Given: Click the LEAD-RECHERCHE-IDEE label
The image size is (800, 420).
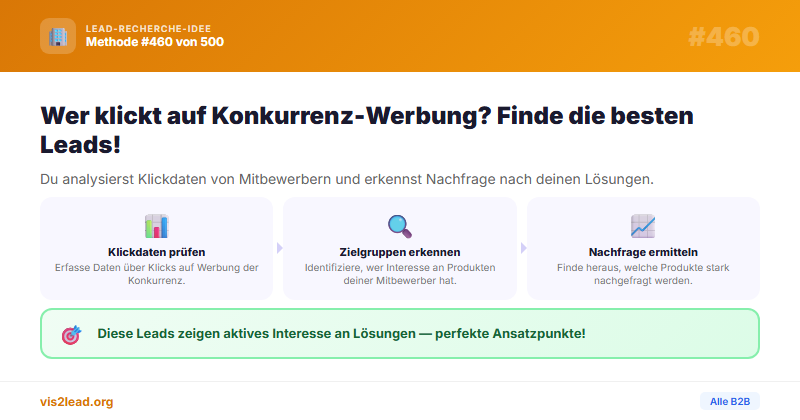Looking at the screenshot, I should pos(148,29).
